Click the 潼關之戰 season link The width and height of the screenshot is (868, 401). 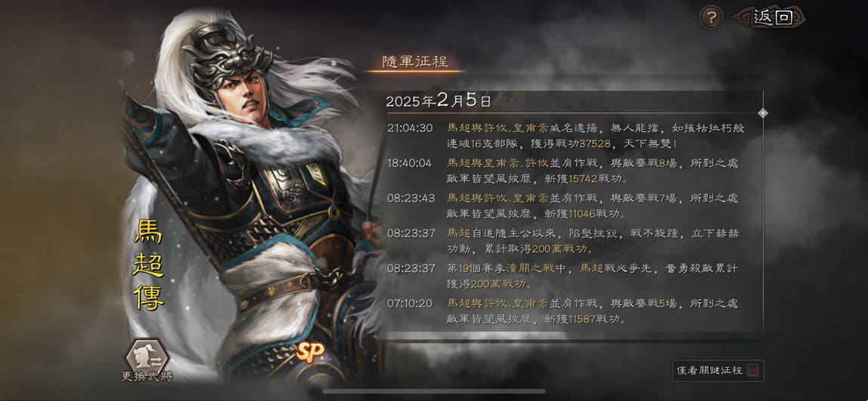point(550,269)
